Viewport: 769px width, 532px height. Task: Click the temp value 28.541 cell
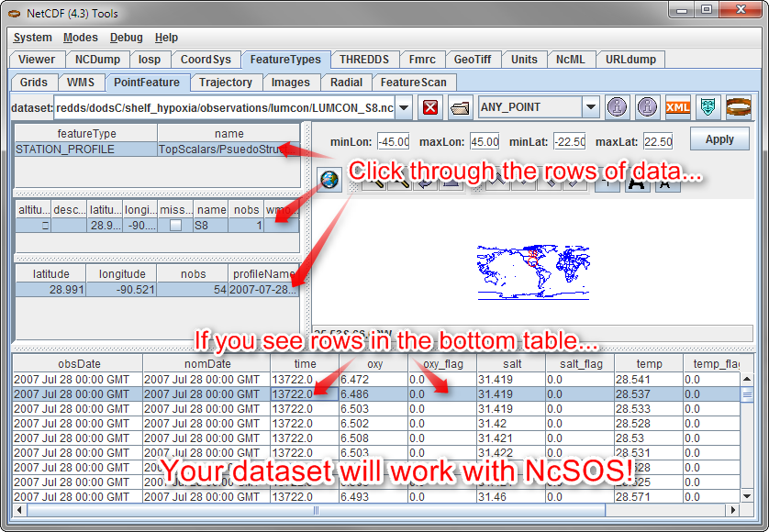649,379
